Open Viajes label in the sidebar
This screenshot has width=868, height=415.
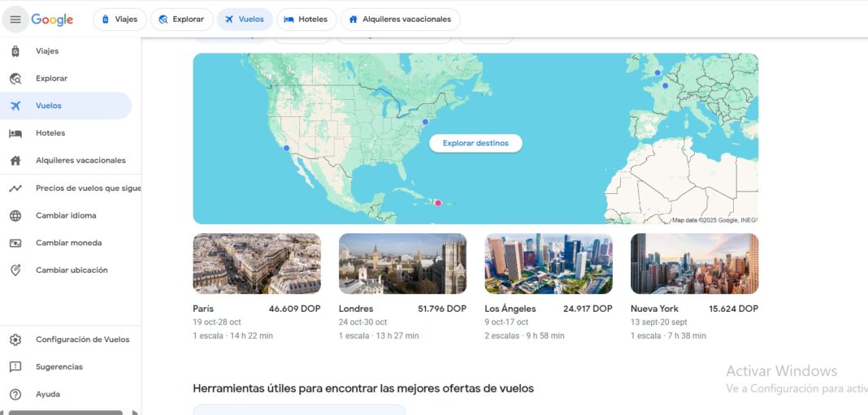pyautogui.click(x=47, y=51)
